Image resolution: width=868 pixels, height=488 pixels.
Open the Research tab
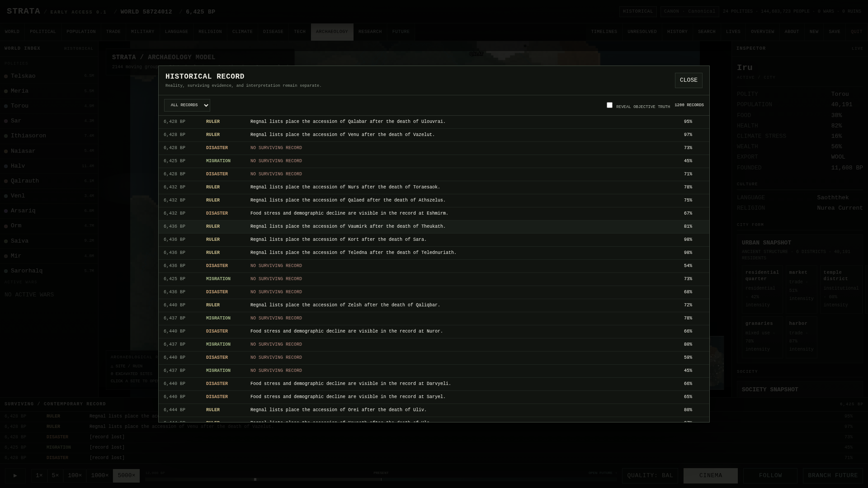point(370,32)
